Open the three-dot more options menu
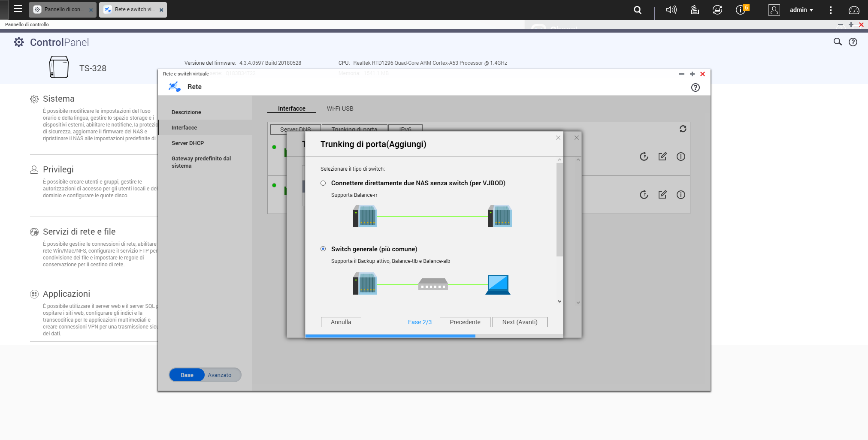This screenshot has height=440, width=868. point(831,10)
